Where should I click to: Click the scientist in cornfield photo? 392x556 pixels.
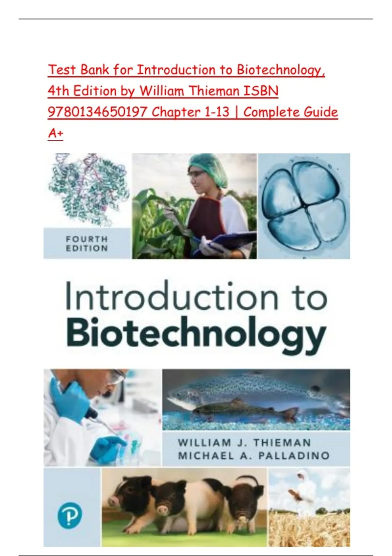click(194, 206)
